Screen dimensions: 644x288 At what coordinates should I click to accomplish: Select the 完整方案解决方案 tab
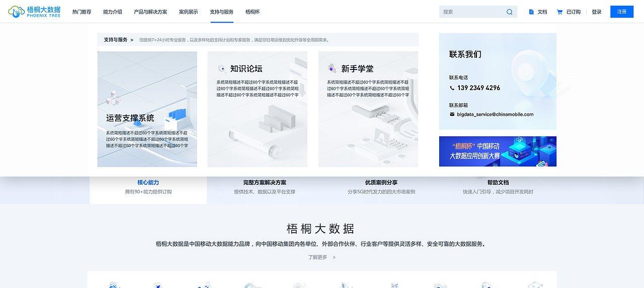tap(265, 187)
